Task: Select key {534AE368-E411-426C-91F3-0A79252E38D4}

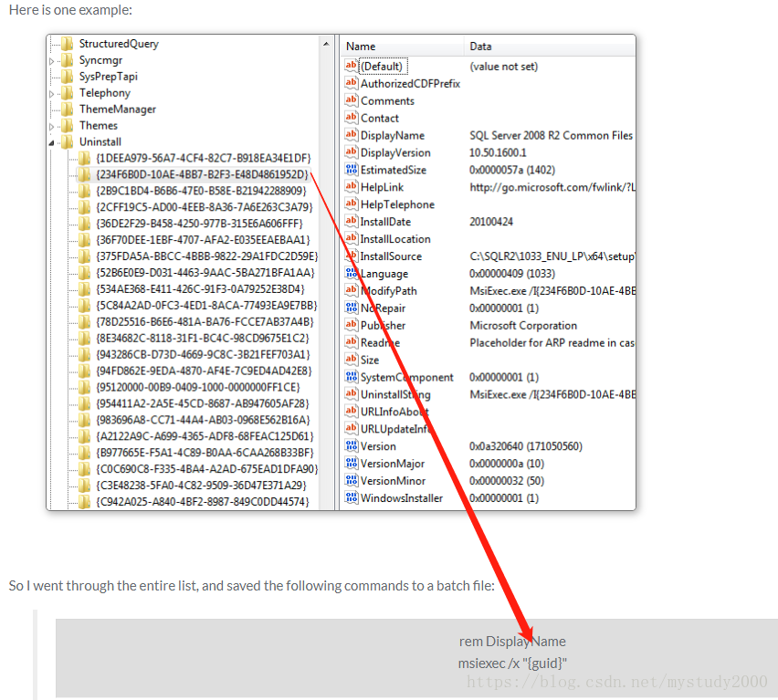Action: pos(201,289)
